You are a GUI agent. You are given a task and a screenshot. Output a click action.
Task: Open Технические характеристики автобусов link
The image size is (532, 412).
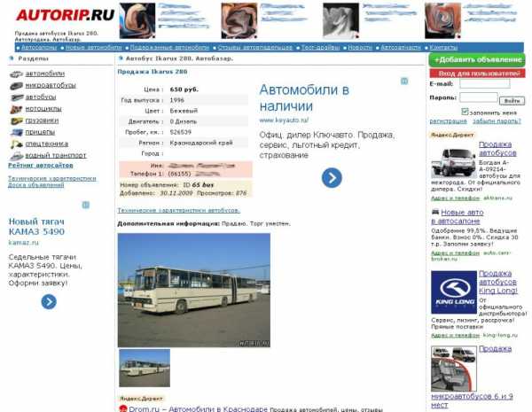[178, 210]
